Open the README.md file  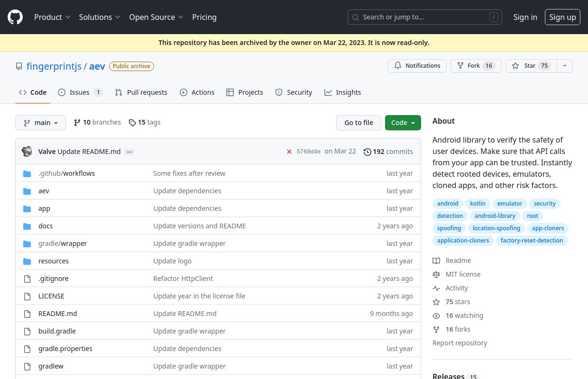pos(58,314)
